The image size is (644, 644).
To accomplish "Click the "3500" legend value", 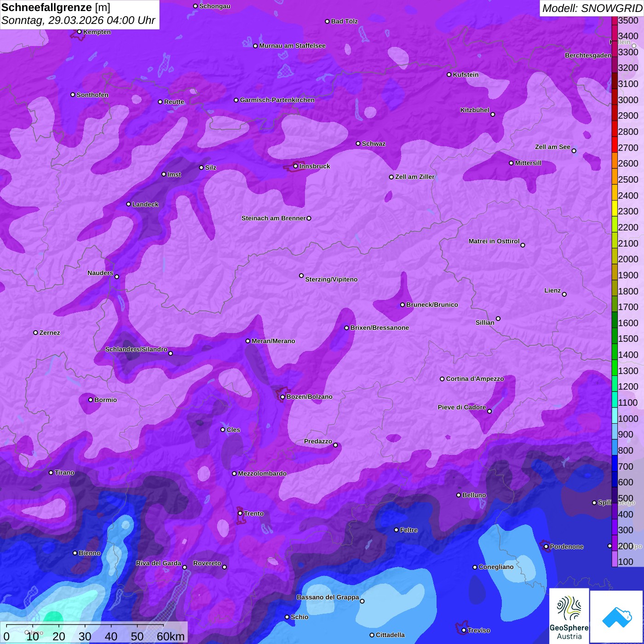I will (628, 20).
